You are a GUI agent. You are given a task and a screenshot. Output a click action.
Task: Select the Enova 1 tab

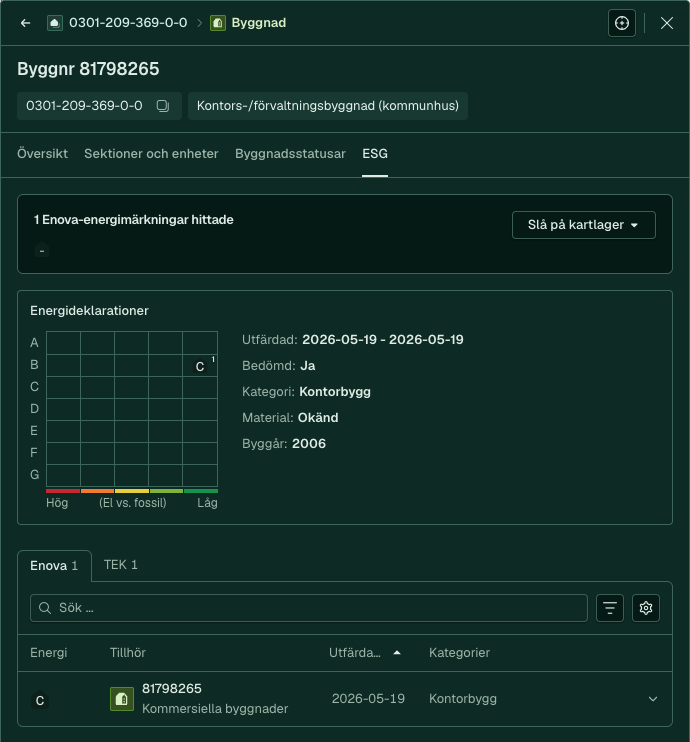click(x=54, y=565)
